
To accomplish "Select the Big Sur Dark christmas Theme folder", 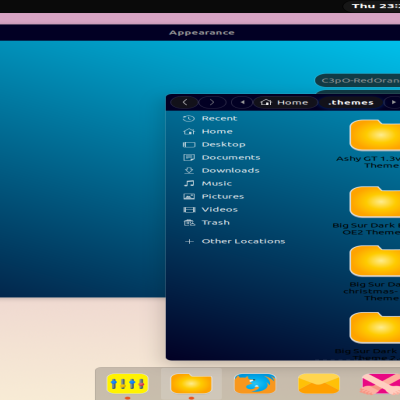I will tap(375, 261).
